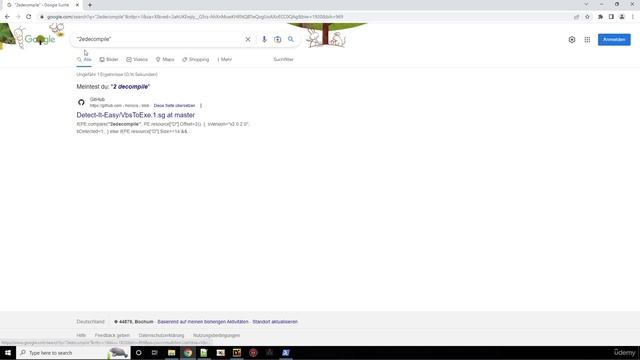Go back with the browser back arrow
Screen dimensions: 640x360
[7, 17]
